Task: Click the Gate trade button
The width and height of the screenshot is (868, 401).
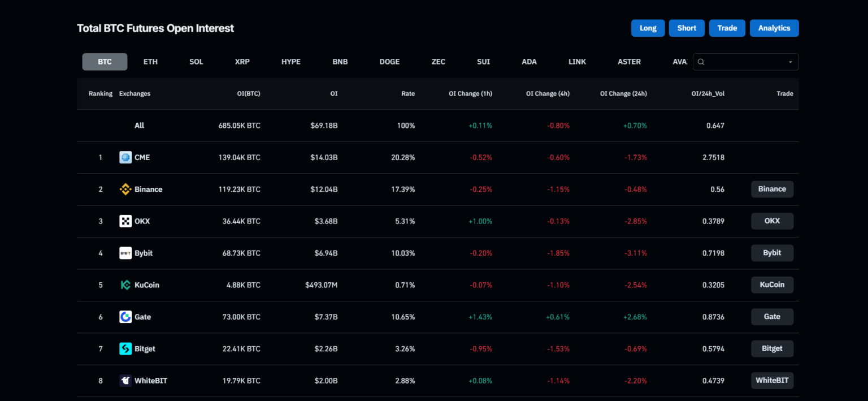Action: click(x=772, y=317)
